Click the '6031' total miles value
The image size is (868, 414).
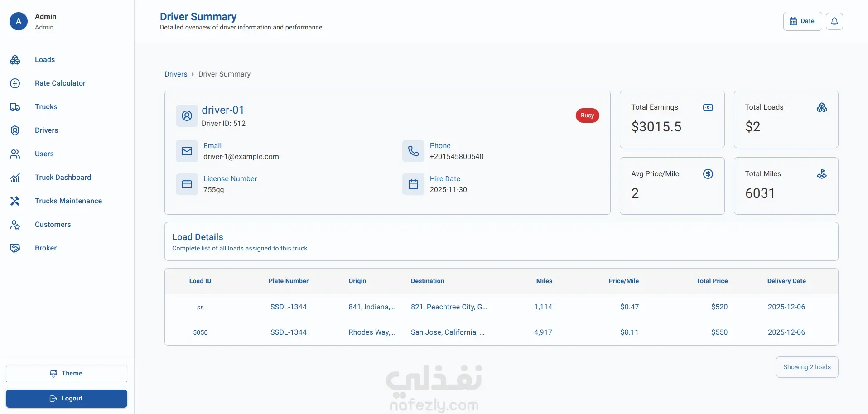tap(760, 193)
